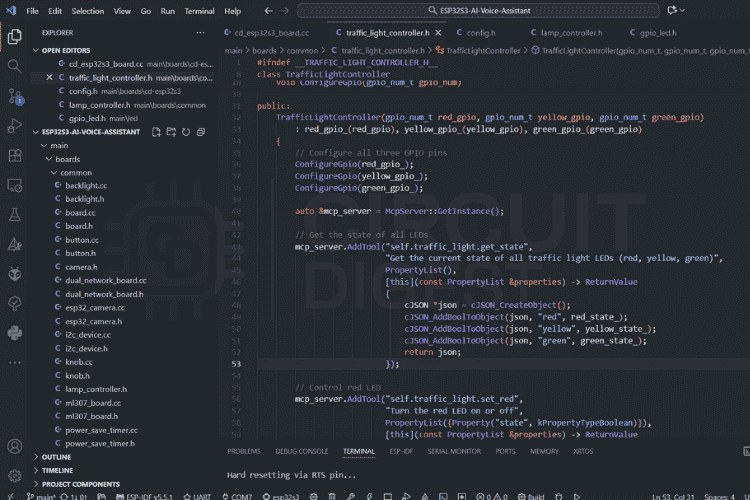Click the Python icon in activity bar
The width and height of the screenshot is (750, 500).
tap(14, 333)
